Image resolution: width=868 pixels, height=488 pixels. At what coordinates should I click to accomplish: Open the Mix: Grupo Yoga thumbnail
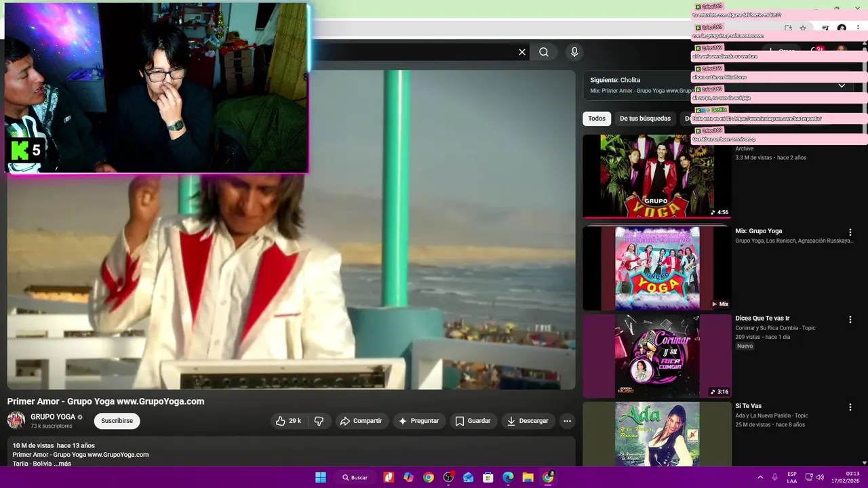point(656,268)
